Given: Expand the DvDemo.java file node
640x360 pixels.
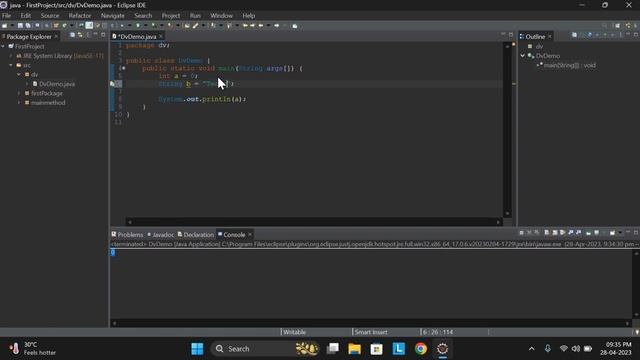Looking at the screenshot, I should point(27,84).
